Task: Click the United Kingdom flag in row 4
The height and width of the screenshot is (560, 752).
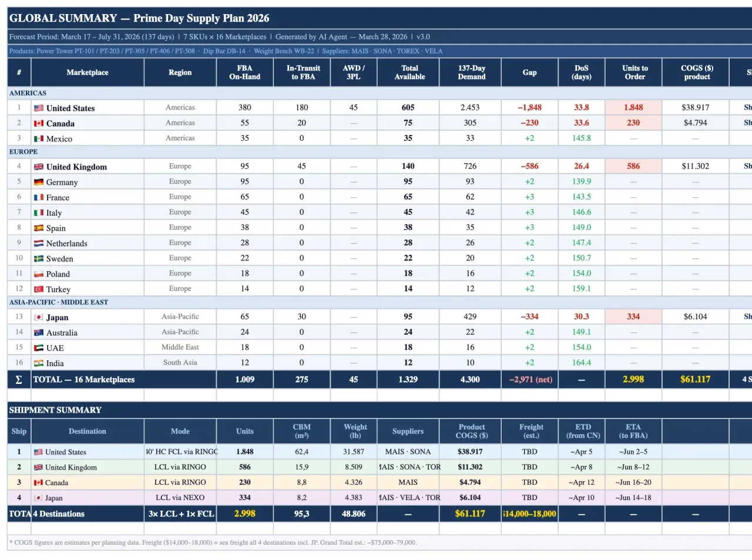Action: tap(39, 167)
